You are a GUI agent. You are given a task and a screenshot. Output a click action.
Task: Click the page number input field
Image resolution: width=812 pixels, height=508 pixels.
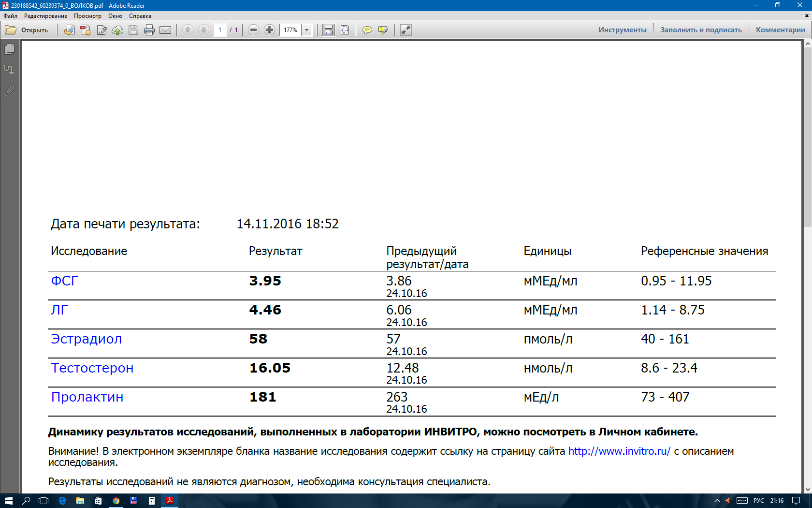(220, 30)
